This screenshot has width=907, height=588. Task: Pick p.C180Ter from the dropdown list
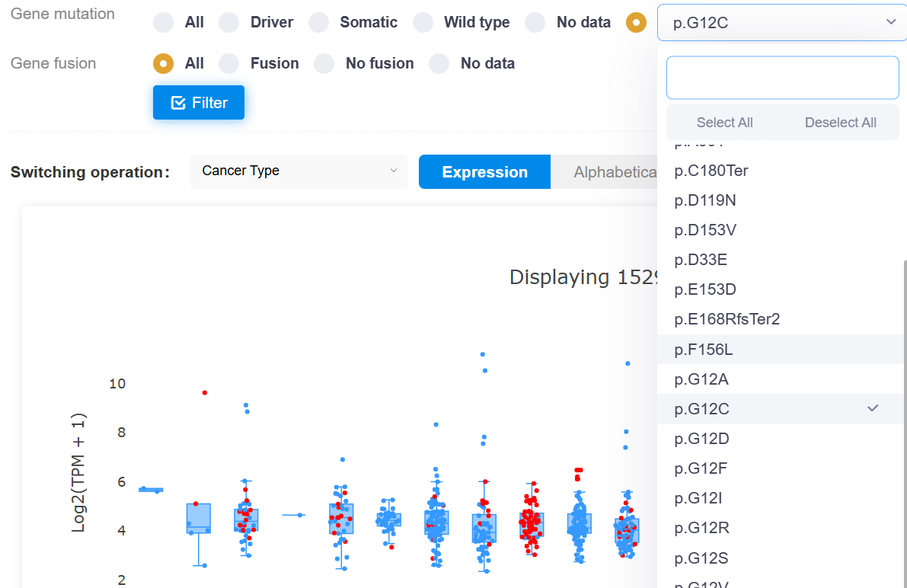(x=711, y=171)
